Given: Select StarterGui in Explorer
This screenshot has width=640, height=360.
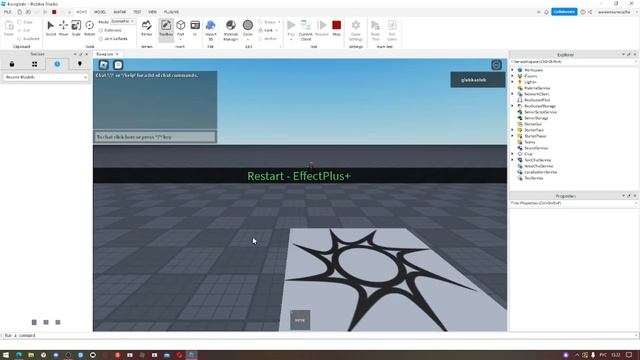Looking at the screenshot, I should pyautogui.click(x=533, y=124).
